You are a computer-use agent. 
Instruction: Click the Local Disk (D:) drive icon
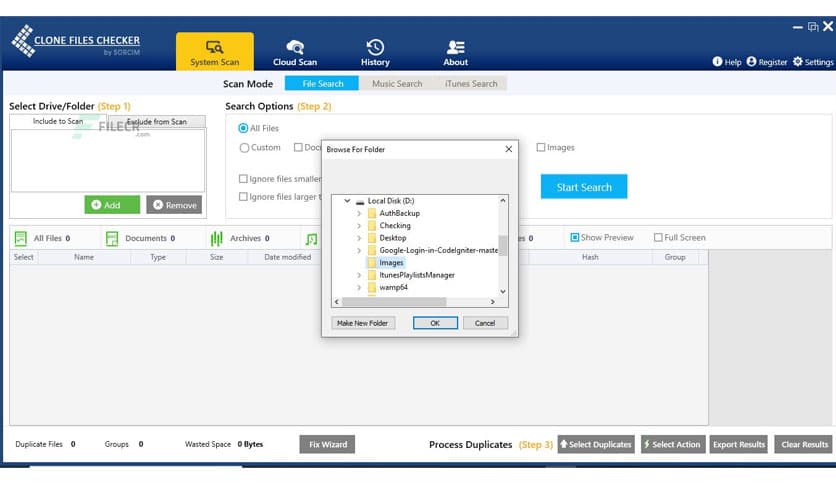[360, 201]
